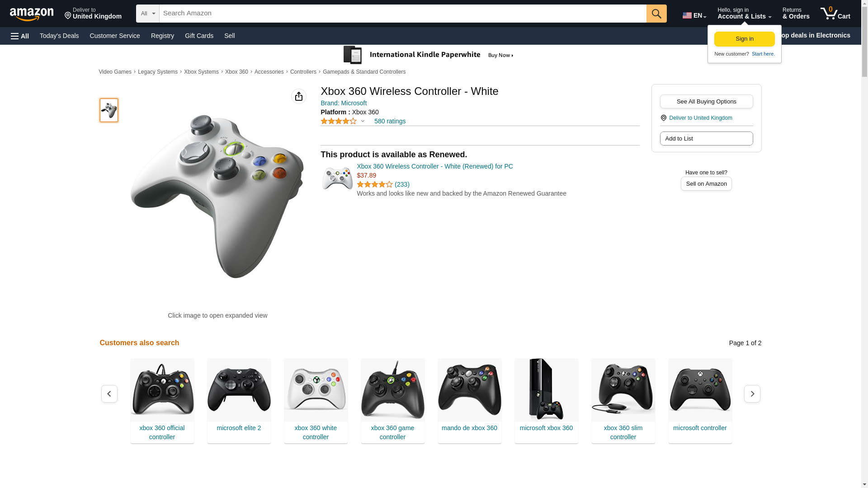
Task: Click the Amazon logo
Action: pos(32,14)
